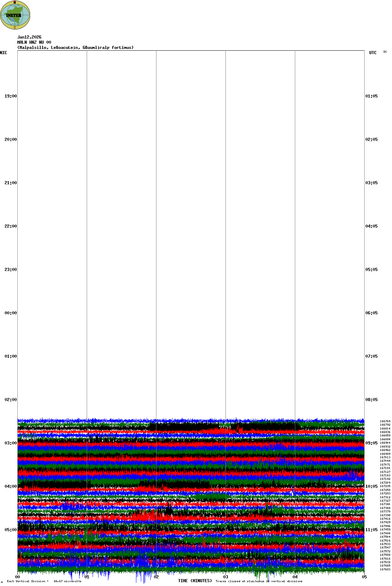The width and height of the screenshot is (392, 586).
Task: Click the TIME (MINUTES) axis title
Action: [195, 581]
